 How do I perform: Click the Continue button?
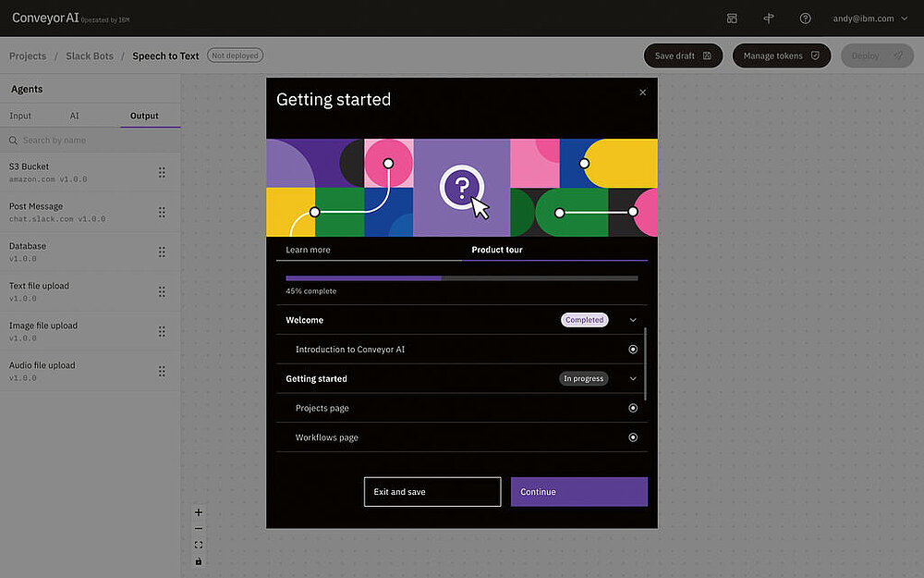pyautogui.click(x=578, y=492)
